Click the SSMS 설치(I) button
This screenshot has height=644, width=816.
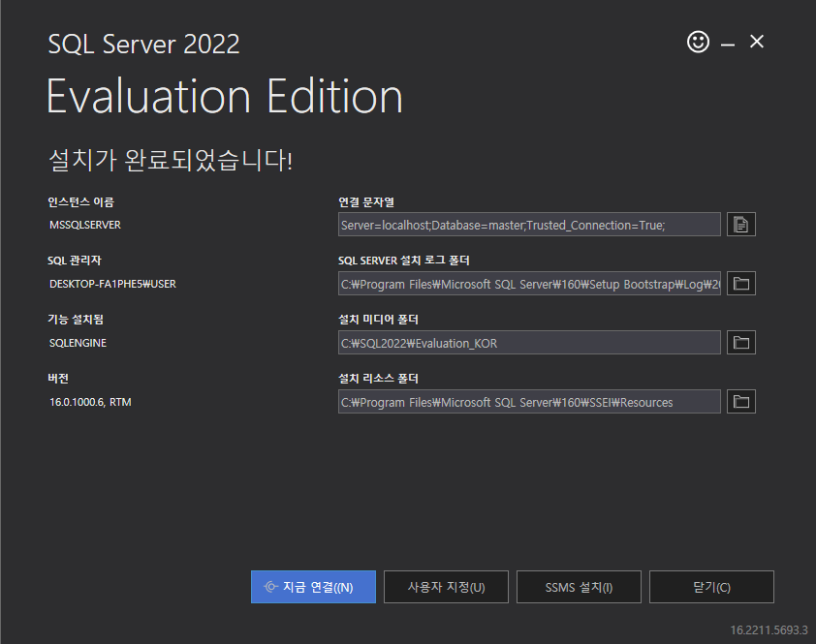pos(579,587)
